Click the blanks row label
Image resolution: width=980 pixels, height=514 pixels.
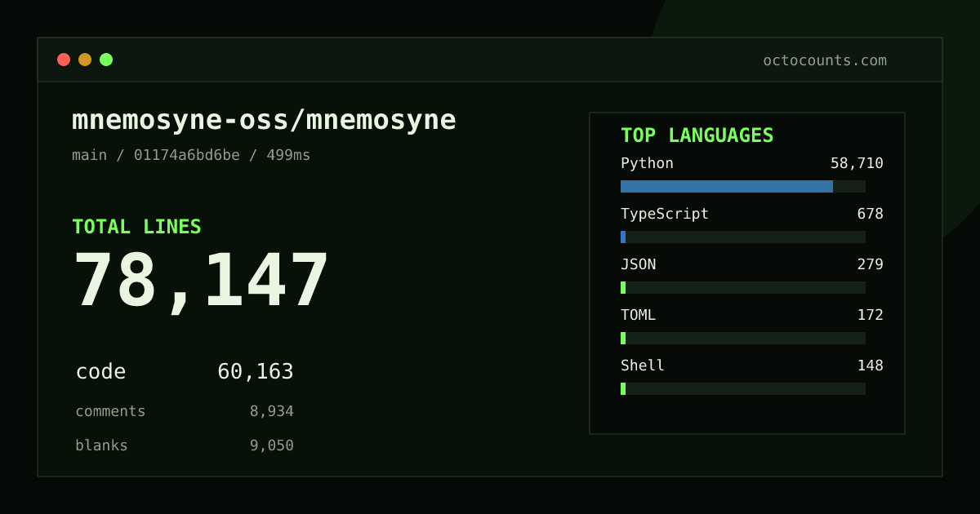[101, 445]
